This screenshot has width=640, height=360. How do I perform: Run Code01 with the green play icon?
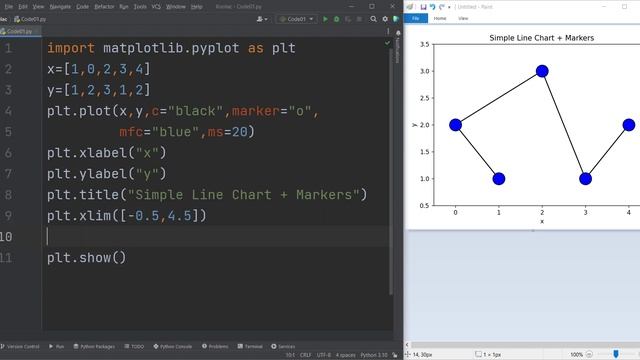click(x=325, y=19)
